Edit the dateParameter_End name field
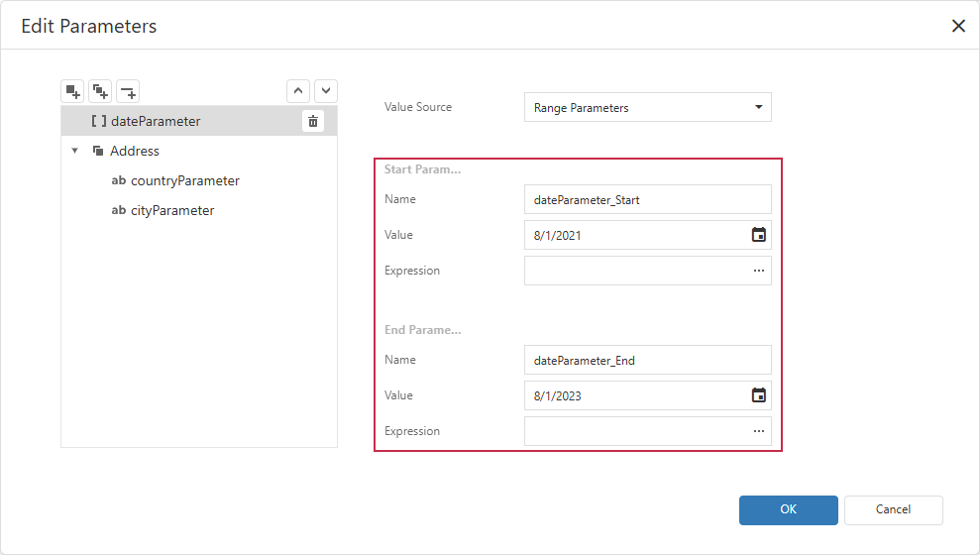The height and width of the screenshot is (555, 980). pyautogui.click(x=647, y=360)
